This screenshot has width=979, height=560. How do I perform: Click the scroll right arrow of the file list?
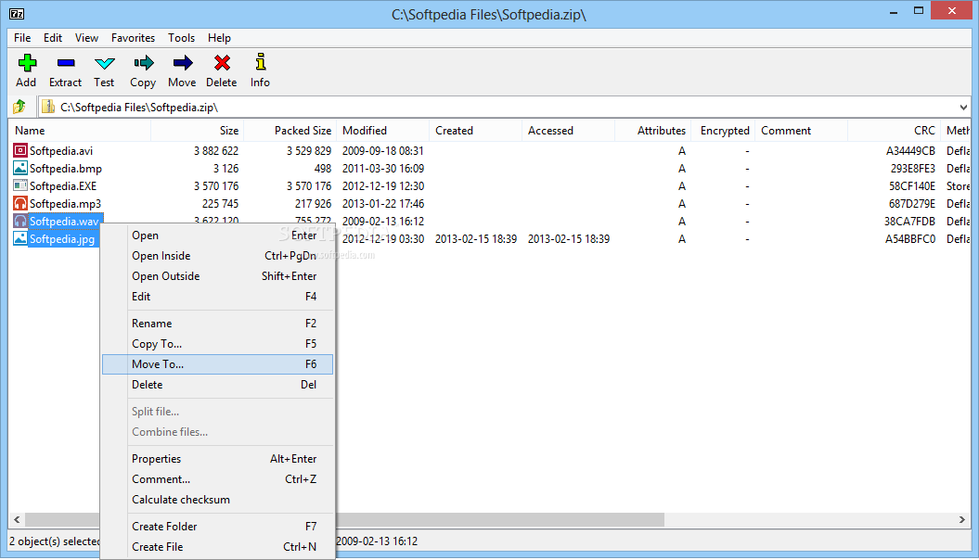pyautogui.click(x=962, y=519)
